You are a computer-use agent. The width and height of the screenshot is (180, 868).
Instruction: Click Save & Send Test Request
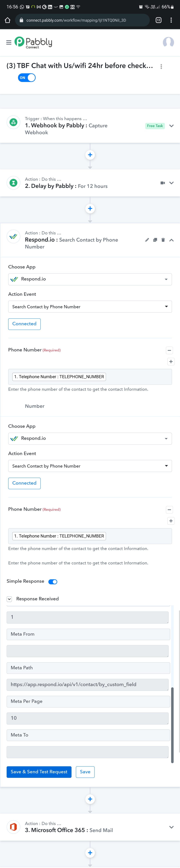point(39,772)
